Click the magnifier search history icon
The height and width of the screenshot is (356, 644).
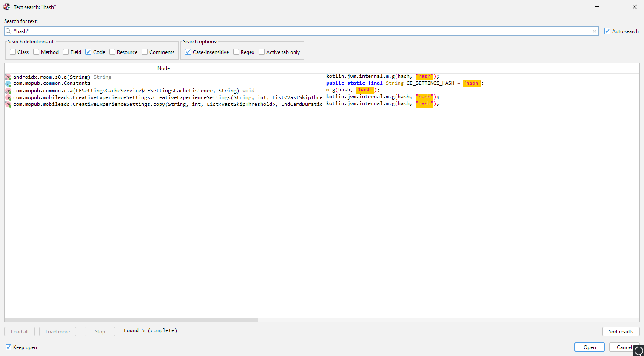9,31
